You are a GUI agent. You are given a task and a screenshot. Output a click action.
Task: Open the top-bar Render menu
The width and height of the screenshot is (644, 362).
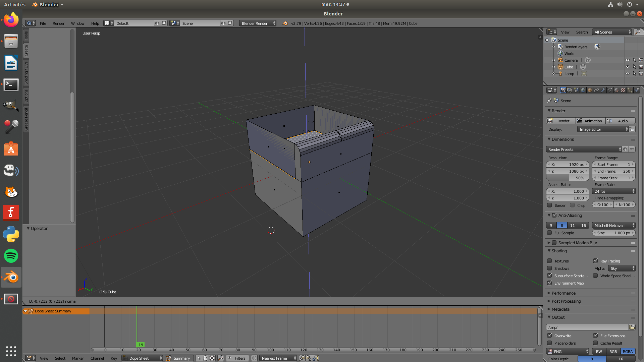[x=58, y=23]
